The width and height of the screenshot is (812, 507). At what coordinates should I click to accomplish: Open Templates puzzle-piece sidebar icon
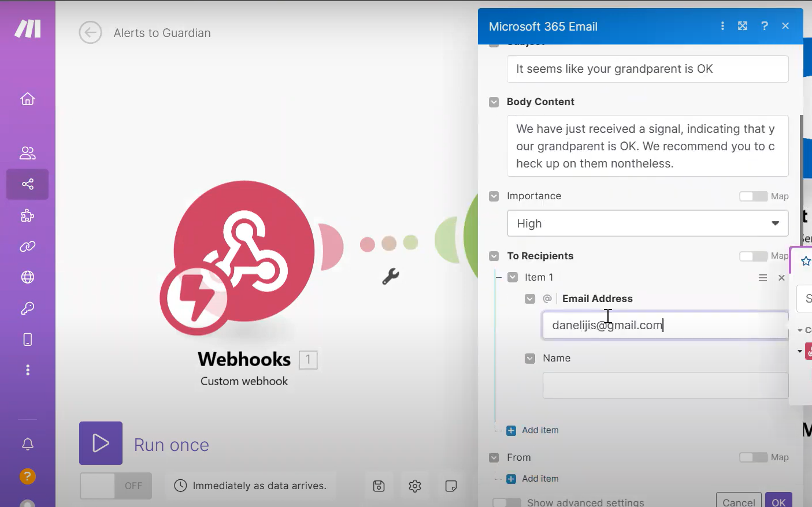[x=28, y=216]
